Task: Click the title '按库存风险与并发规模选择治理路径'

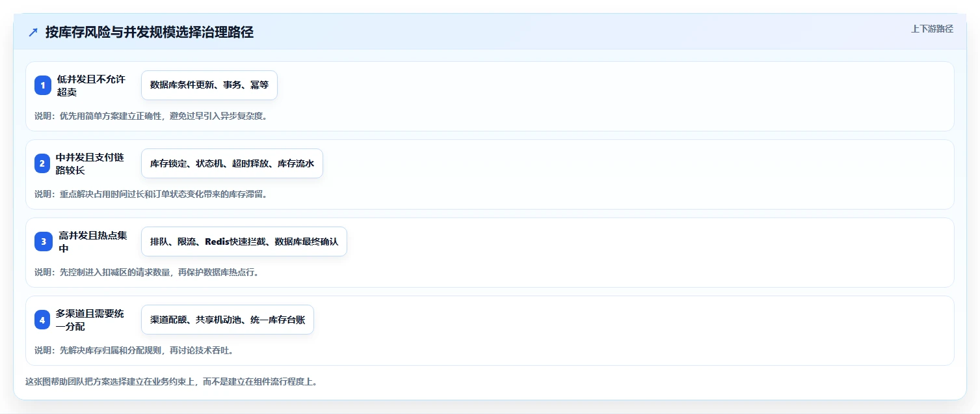Action: pos(149,33)
